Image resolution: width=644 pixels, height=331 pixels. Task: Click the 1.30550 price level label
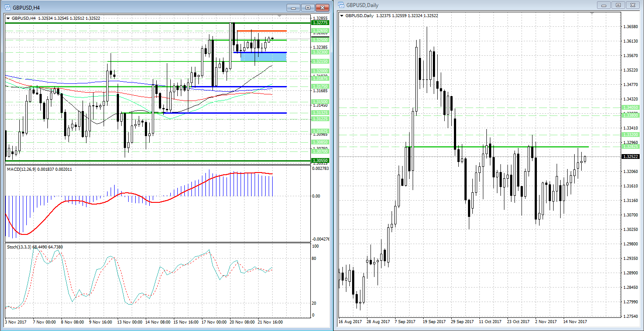[319, 161]
